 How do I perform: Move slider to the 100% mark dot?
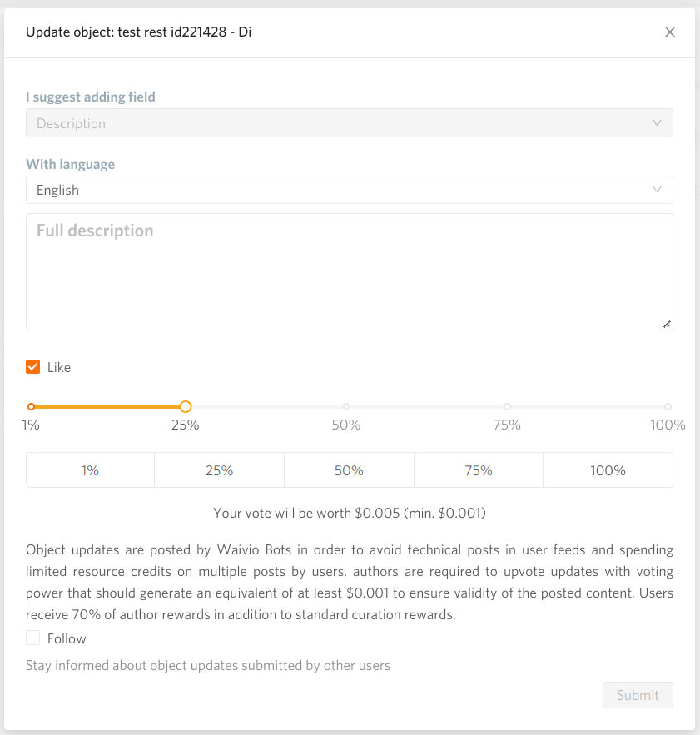668,407
